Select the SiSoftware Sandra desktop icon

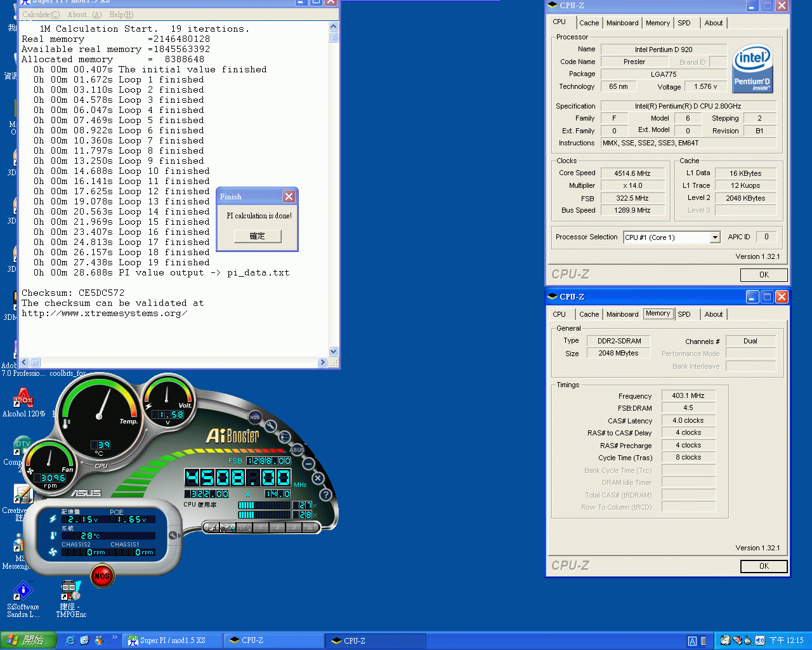(x=23, y=599)
